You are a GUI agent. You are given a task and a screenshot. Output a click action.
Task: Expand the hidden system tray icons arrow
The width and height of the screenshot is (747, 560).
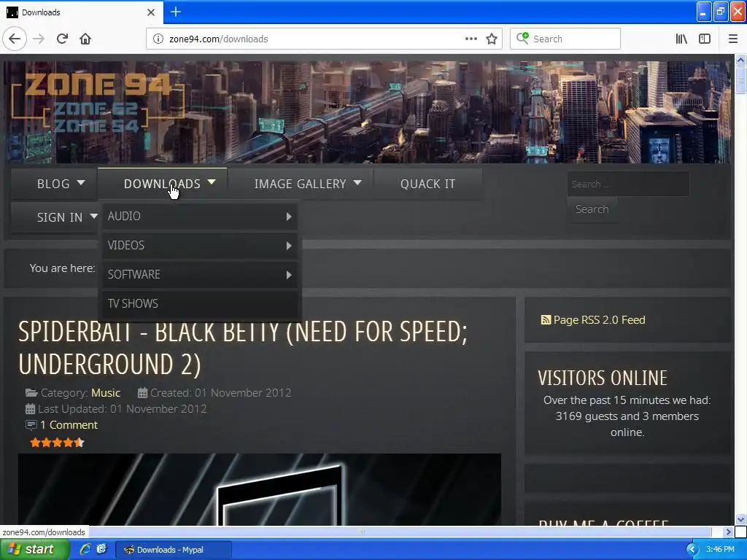point(692,550)
